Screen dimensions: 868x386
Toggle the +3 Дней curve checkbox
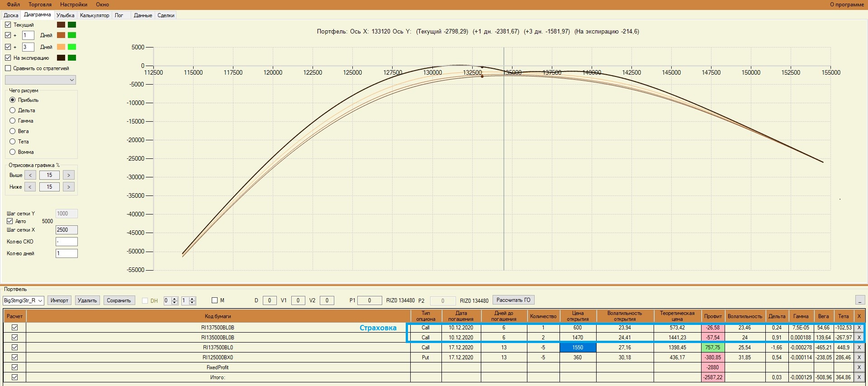tap(8, 47)
